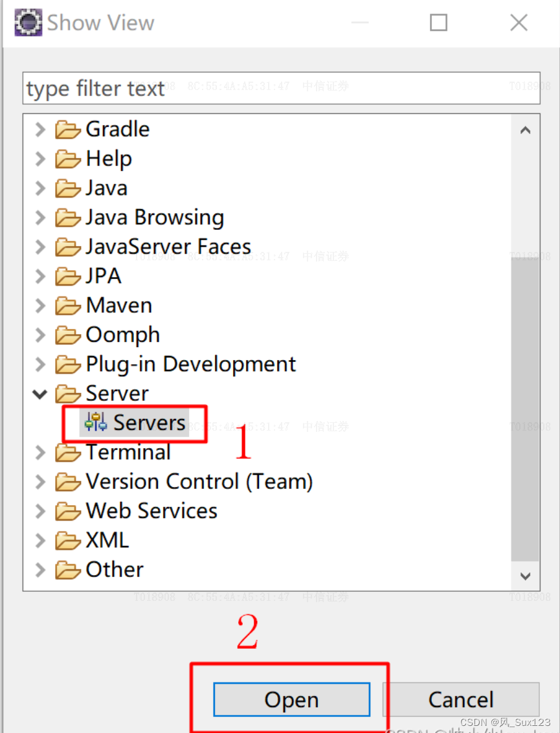The image size is (560, 733).
Task: Click into the type filter text field
Action: coord(282,88)
